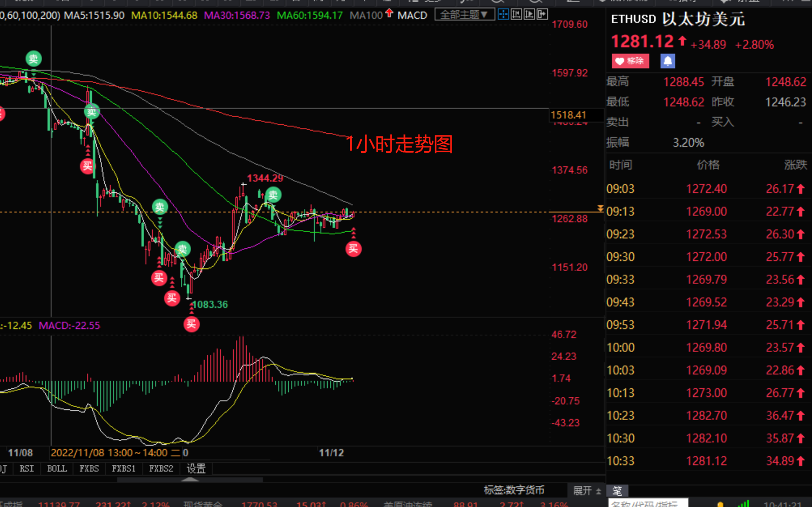Viewport: 812px width, 507px height.
Task: Click the red buy marker below 1083.36 low
Action: 191,324
